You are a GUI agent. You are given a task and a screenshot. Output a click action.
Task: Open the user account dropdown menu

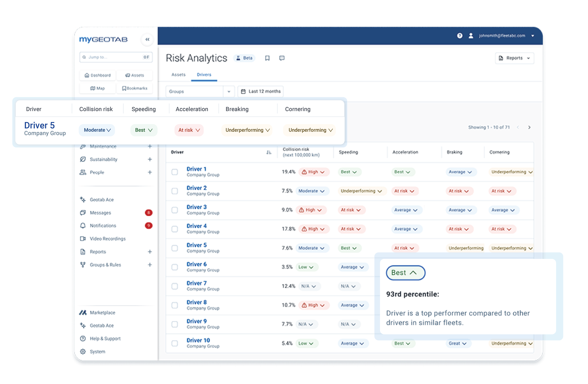532,36
